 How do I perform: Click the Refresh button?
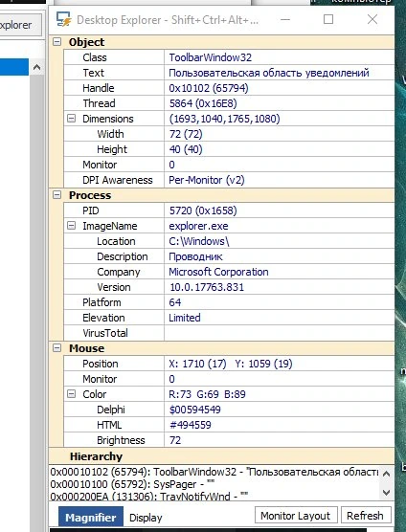coord(366,516)
